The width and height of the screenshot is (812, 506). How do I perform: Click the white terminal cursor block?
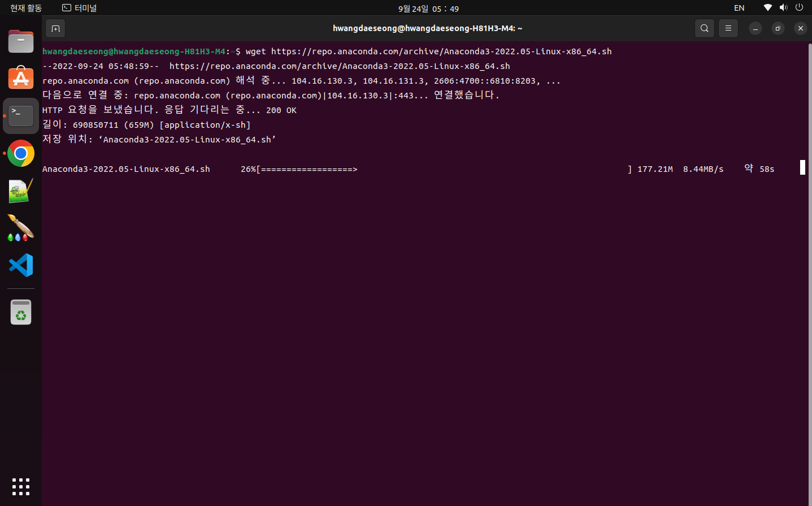tap(802, 167)
